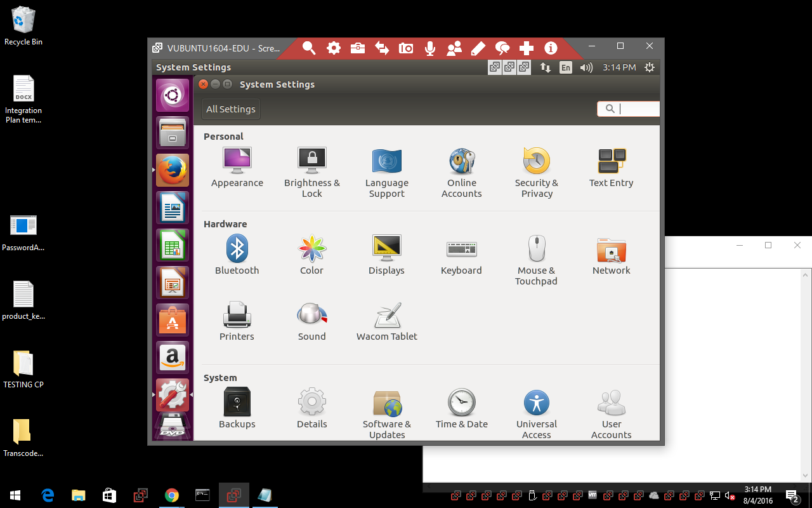Click the System Settings launcher icon
This screenshot has height=508, width=812.
(173, 395)
